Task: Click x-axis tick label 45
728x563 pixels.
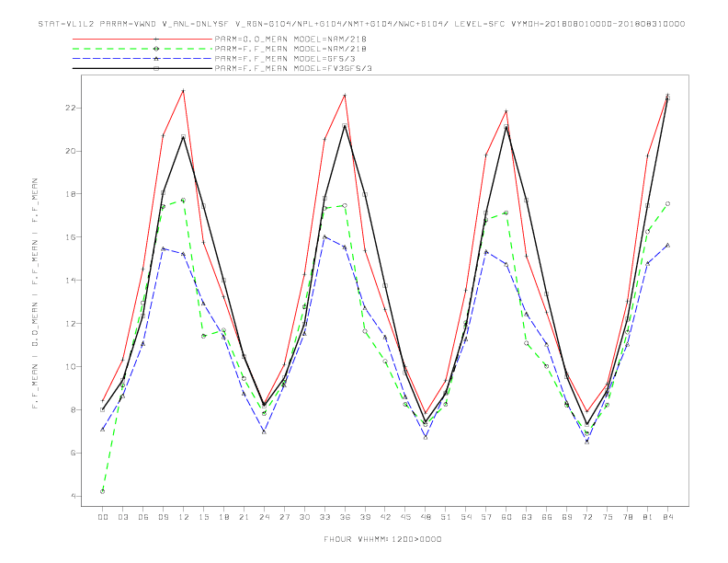Action: click(405, 517)
